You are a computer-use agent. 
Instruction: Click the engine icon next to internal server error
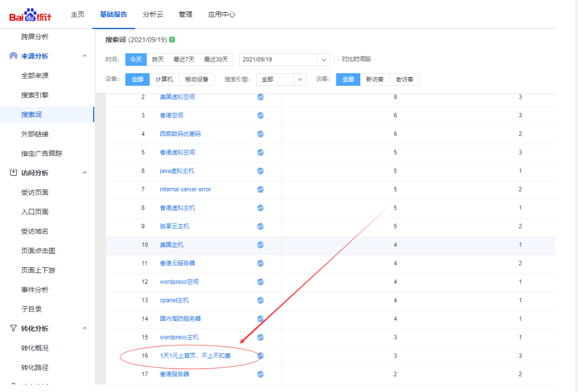point(261,189)
